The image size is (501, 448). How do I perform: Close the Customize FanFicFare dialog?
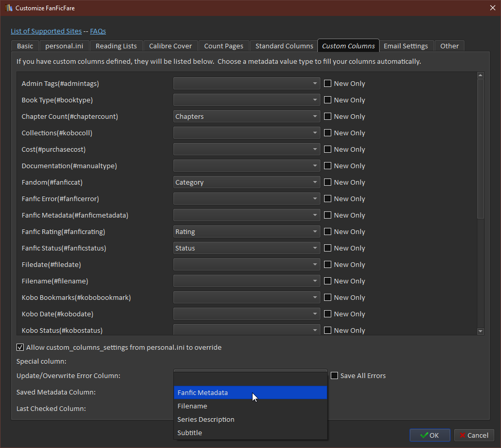click(x=492, y=8)
